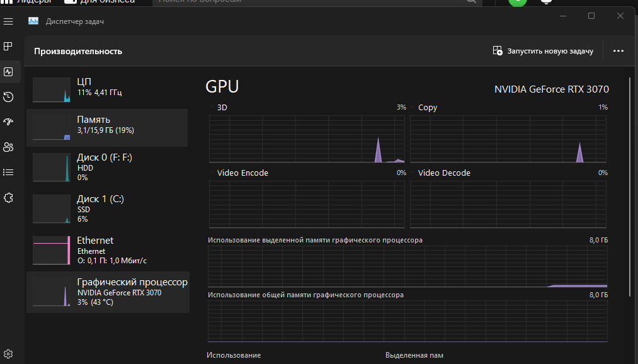638x364 pixels.
Task: Click the shared GPU memory usage graph
Action: [407, 322]
